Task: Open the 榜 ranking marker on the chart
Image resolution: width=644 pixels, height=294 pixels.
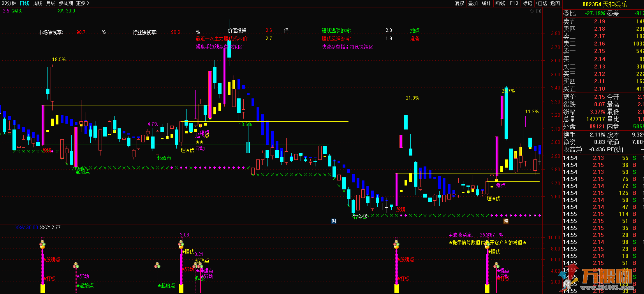Action: (x=506, y=221)
